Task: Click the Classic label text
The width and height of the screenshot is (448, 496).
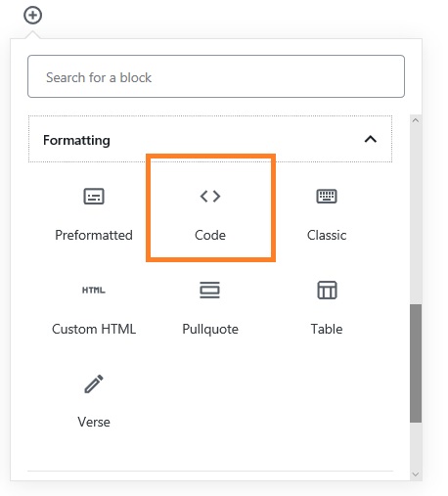Action: (x=327, y=235)
